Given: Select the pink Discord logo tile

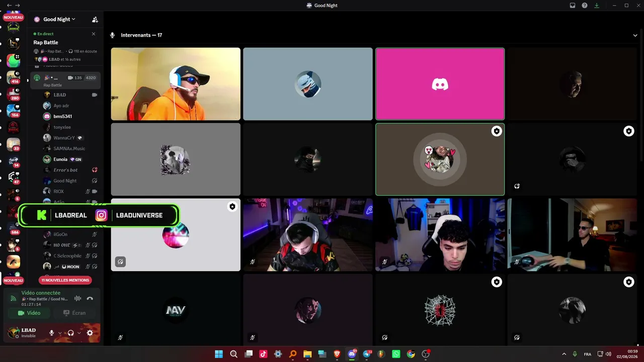Looking at the screenshot, I should [440, 84].
